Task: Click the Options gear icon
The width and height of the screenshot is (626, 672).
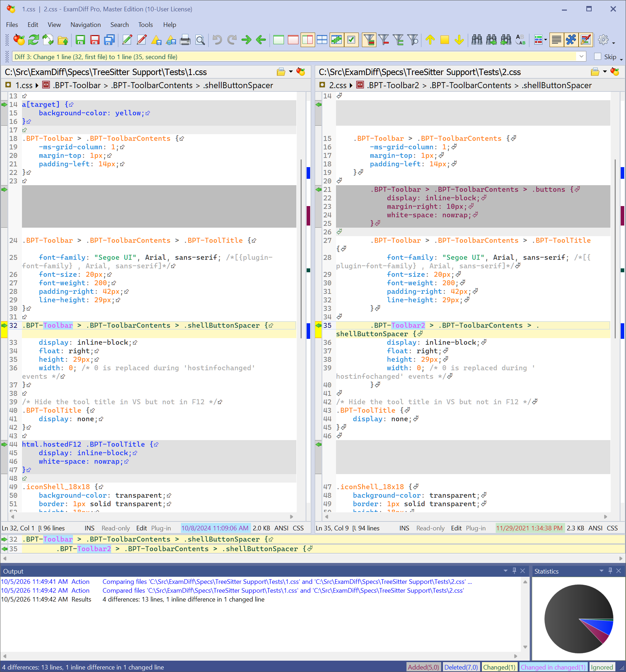Action: pos(603,40)
